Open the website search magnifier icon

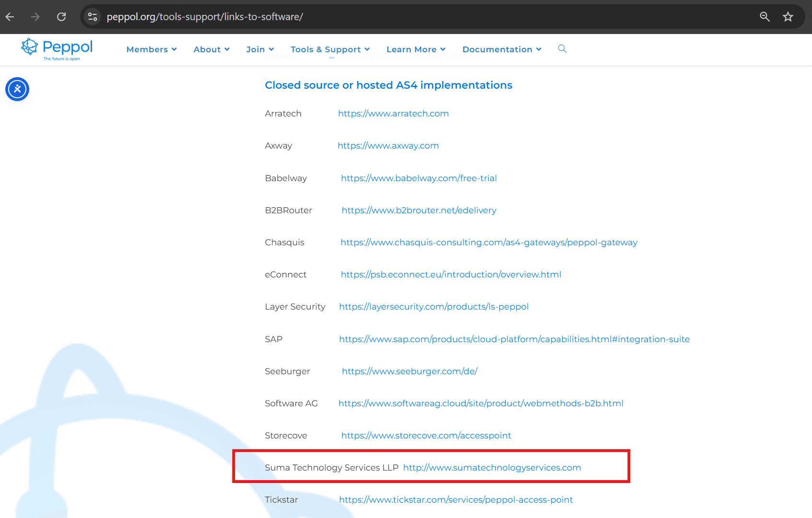(562, 49)
